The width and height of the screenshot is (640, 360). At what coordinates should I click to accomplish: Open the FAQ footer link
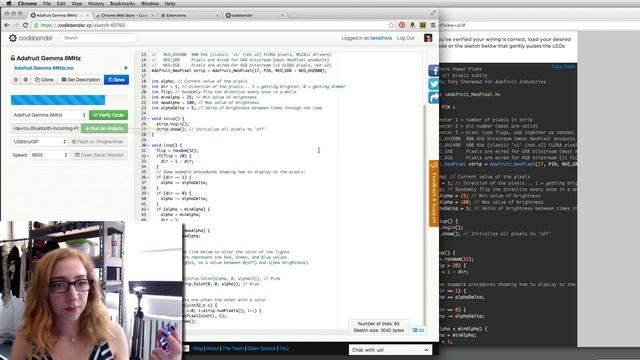click(x=284, y=348)
